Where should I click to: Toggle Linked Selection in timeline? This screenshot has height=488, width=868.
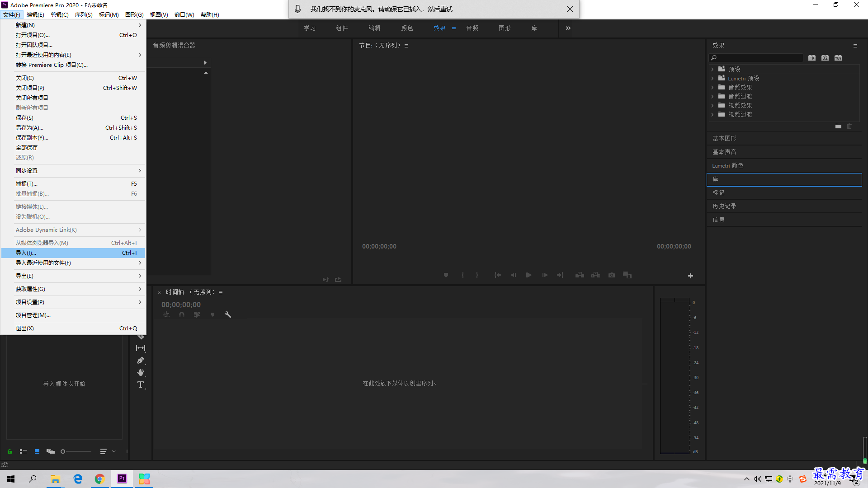[197, 314]
